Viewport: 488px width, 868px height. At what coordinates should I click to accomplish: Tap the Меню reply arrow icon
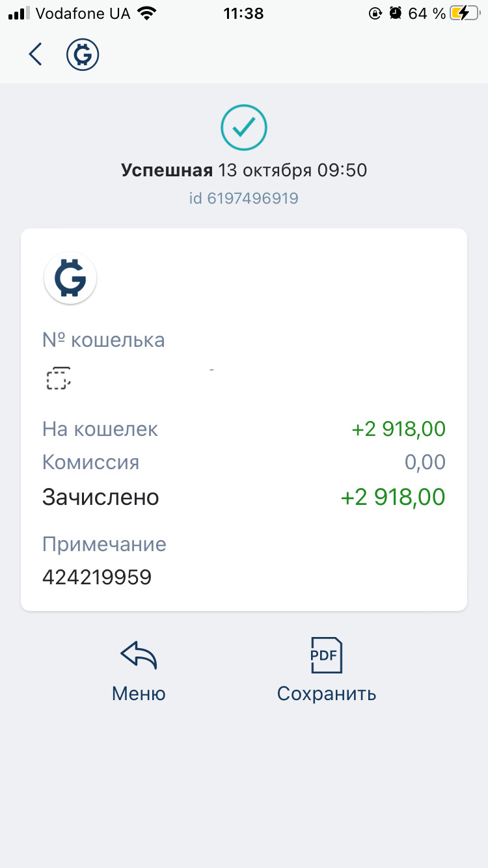coord(139,656)
